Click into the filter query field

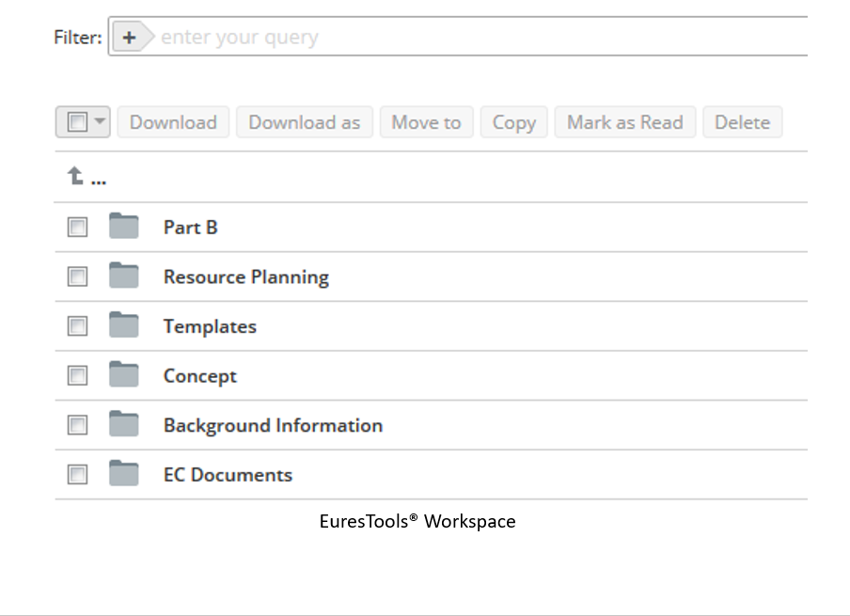click(480, 37)
